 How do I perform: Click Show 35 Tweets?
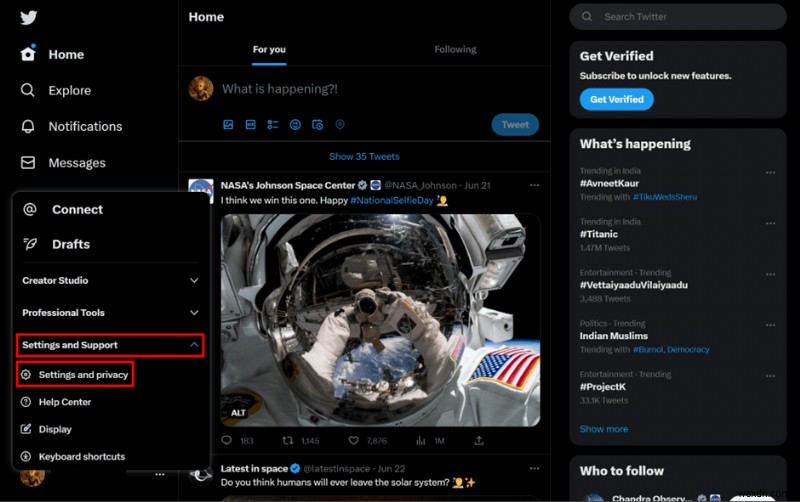point(364,157)
